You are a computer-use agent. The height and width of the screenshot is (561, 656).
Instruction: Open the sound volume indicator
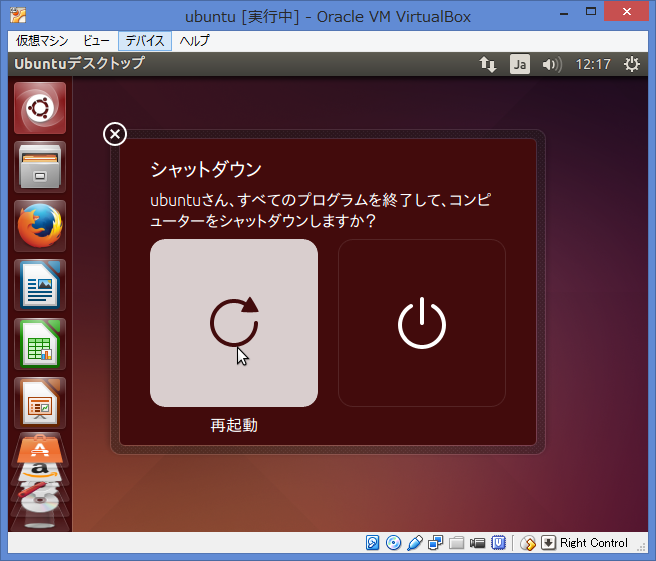pyautogui.click(x=552, y=64)
